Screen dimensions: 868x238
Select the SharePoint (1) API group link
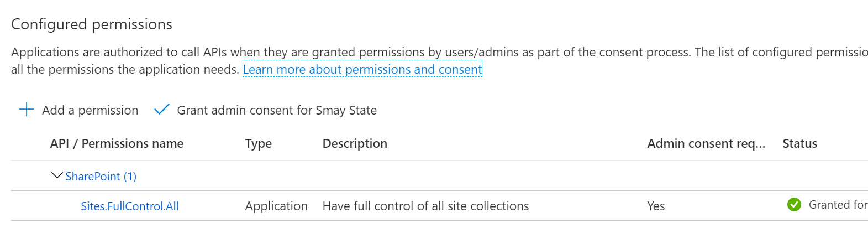click(101, 176)
